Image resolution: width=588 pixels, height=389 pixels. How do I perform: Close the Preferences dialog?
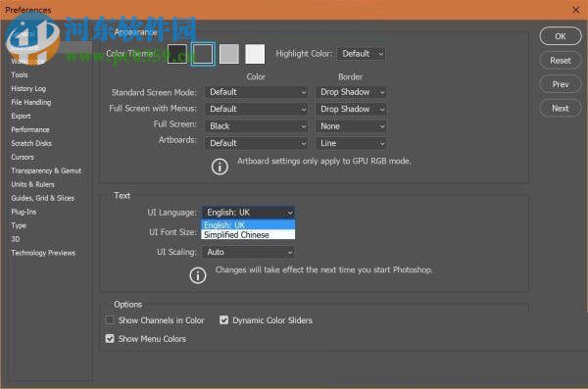pos(576,10)
